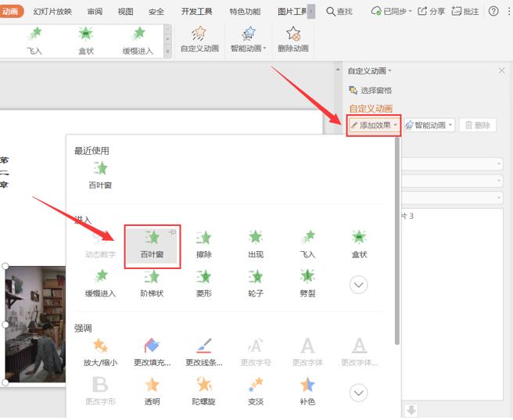Click 删除动画 in the ribbon

293,40
